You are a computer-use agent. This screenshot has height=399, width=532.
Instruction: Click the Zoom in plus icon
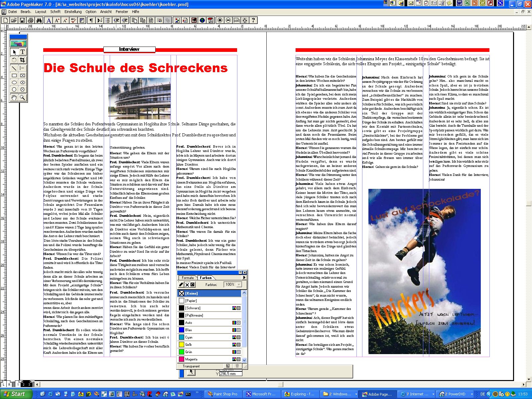coord(220,20)
